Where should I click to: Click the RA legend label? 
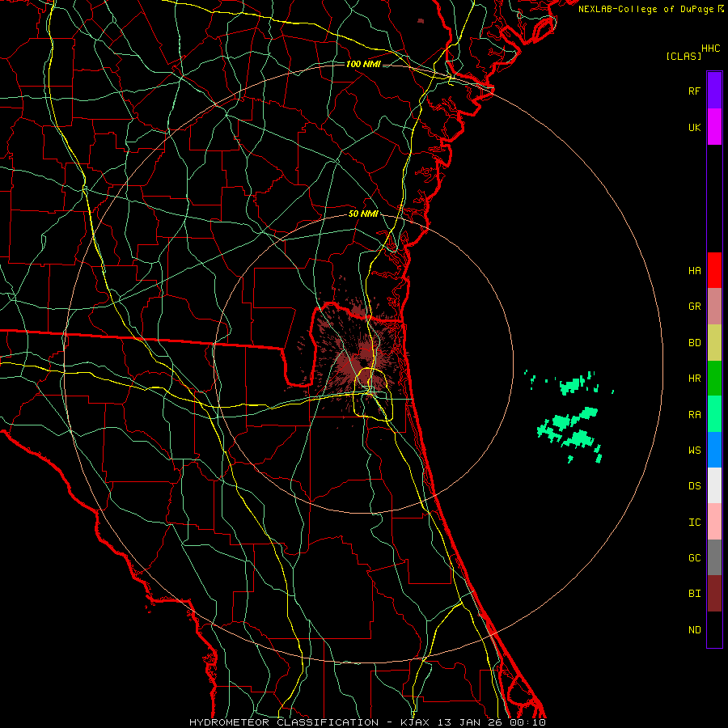pos(694,415)
